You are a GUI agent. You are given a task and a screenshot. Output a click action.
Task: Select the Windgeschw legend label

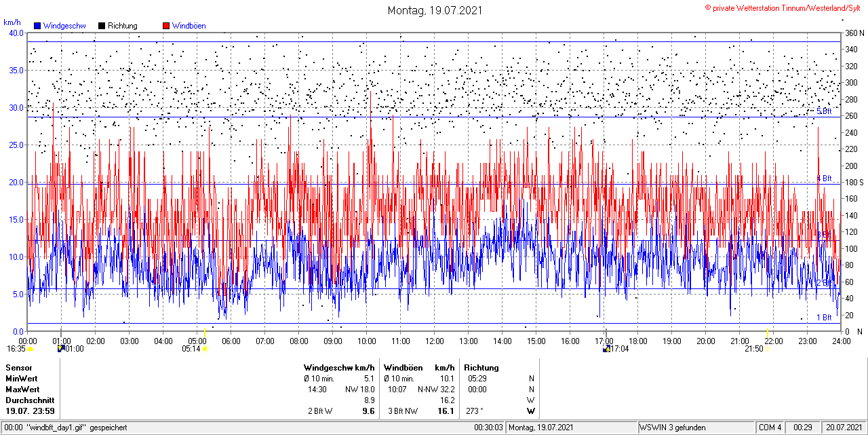pos(64,26)
